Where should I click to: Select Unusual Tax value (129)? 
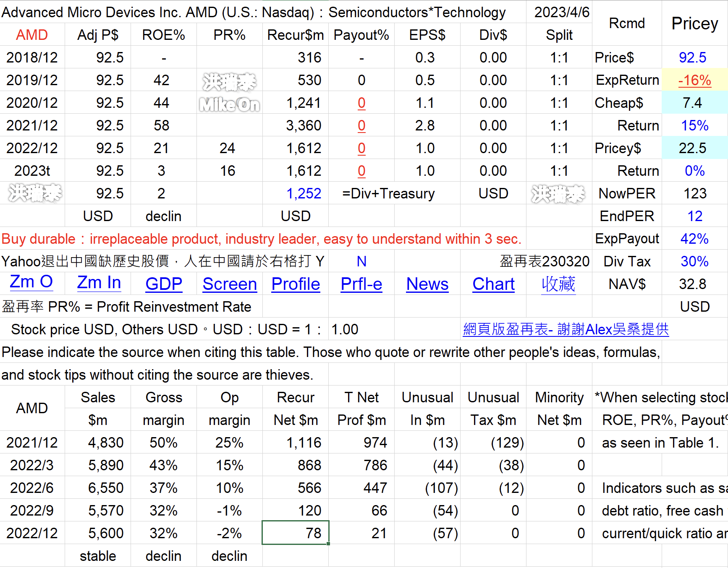coord(507,443)
